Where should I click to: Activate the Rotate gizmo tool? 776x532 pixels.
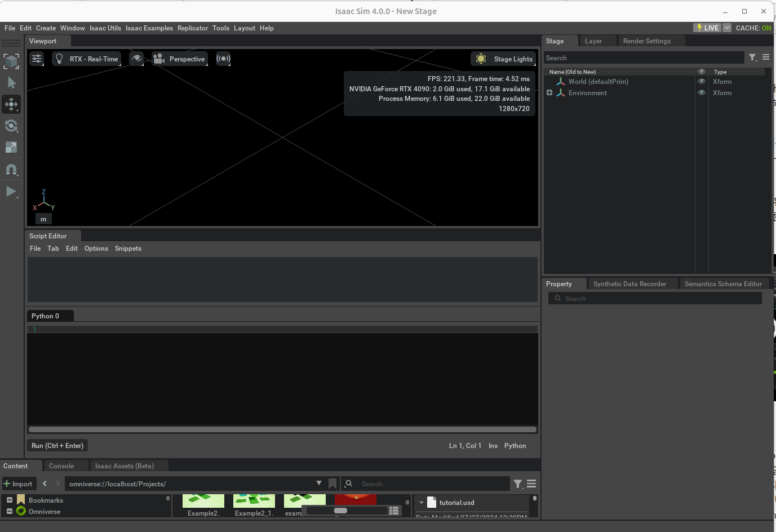[11, 126]
